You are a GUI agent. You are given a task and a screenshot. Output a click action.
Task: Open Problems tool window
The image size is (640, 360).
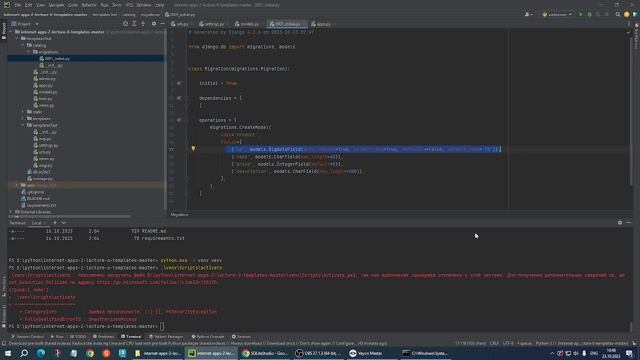click(103, 337)
